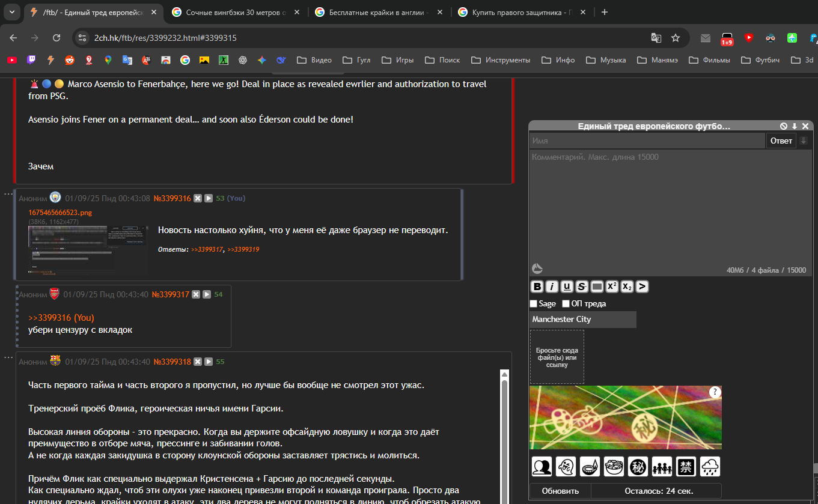Enable the Sage checkbox
Image resolution: width=818 pixels, height=504 pixels.
point(534,304)
